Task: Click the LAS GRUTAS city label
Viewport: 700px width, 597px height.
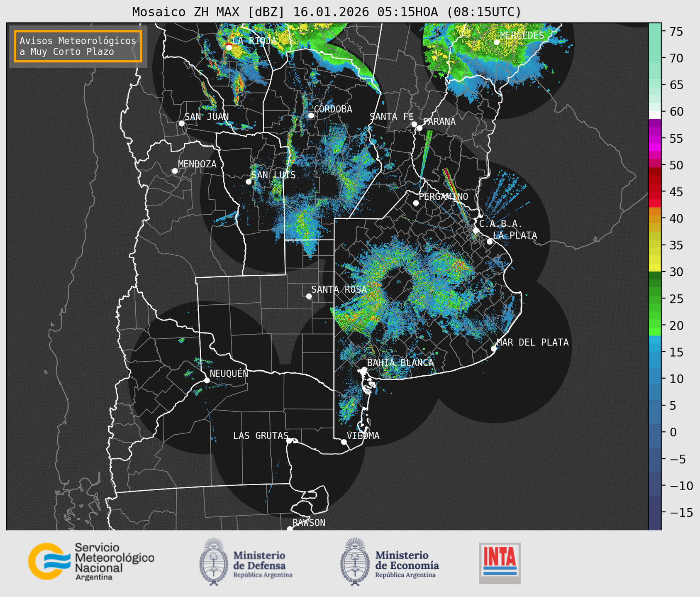Action: [x=261, y=436]
